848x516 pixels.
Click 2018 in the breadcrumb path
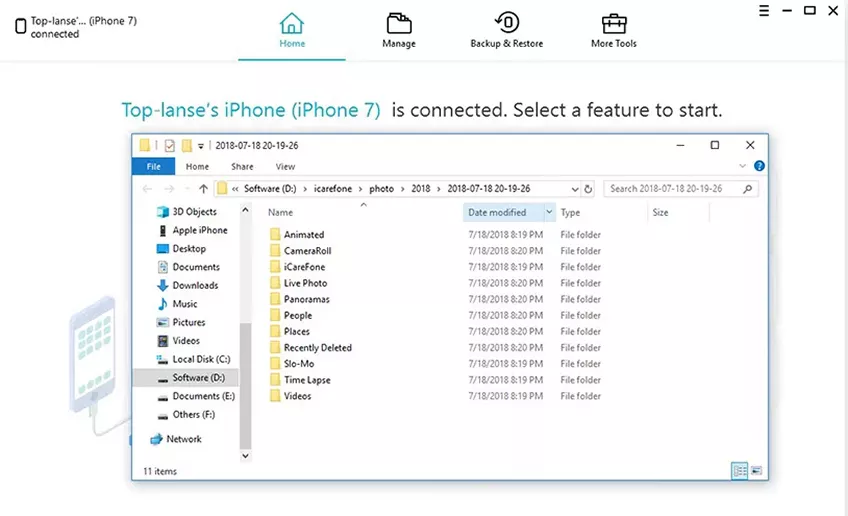pyautogui.click(x=421, y=189)
